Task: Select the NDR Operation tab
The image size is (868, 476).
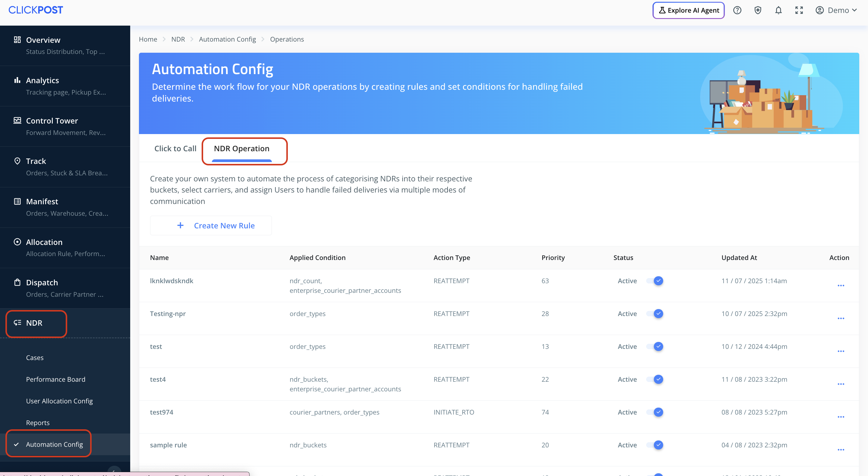Action: tap(242, 149)
